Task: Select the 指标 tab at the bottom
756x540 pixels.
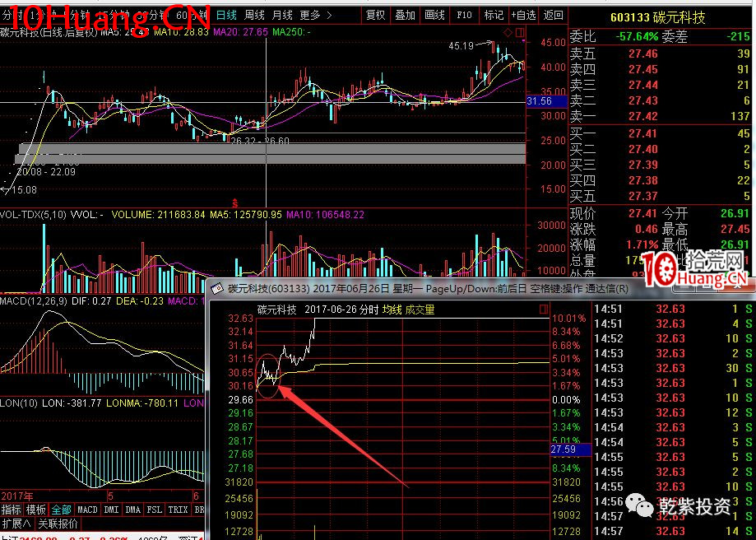Action: pyautogui.click(x=11, y=510)
